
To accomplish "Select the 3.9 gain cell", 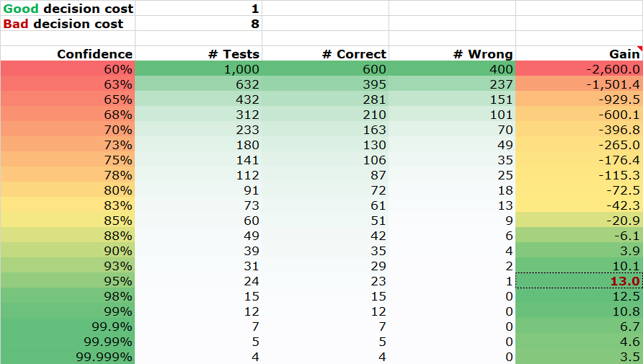I will [580, 250].
